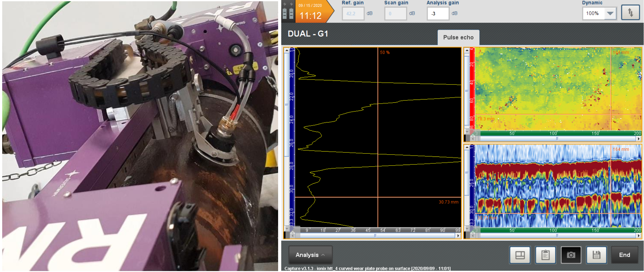Click the swap arrows button beside Dynamic
Screen dimensions: 644x272
[630, 13]
